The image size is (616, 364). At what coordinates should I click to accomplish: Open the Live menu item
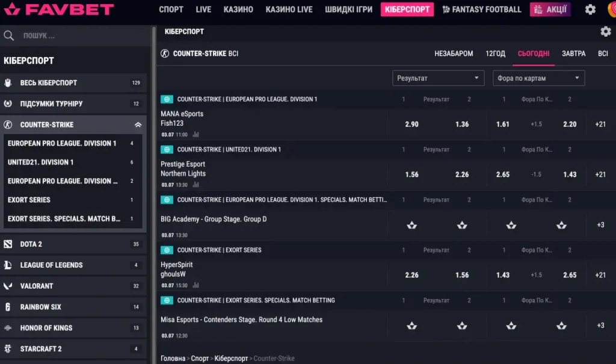point(203,10)
